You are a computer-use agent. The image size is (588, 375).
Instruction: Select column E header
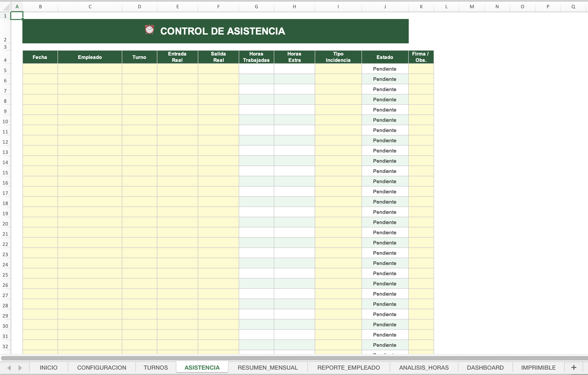(x=178, y=7)
